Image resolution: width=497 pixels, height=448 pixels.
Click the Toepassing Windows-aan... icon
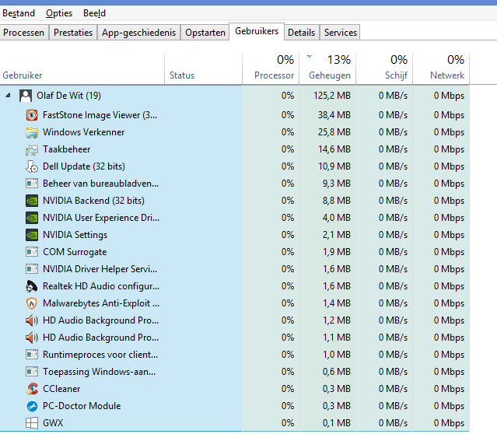[x=32, y=372]
